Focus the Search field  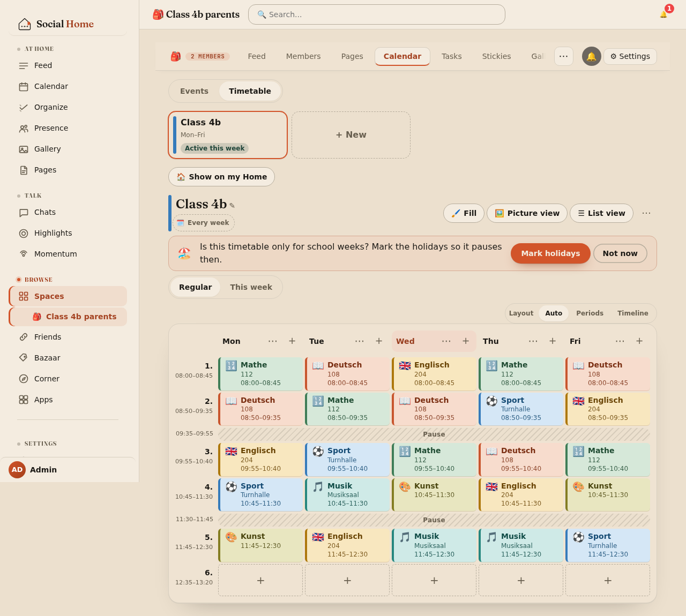point(377,14)
